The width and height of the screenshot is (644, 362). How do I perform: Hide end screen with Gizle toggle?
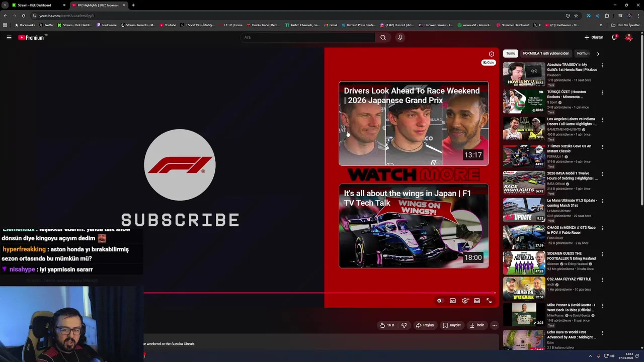coord(489,63)
